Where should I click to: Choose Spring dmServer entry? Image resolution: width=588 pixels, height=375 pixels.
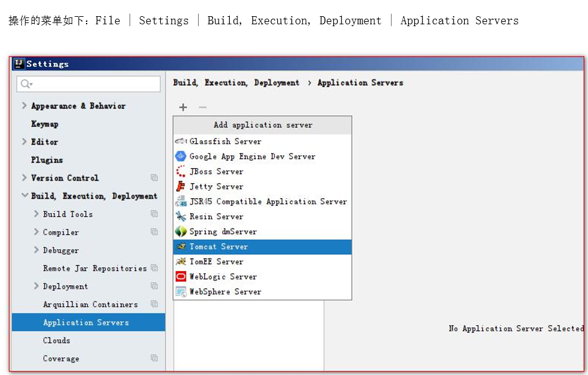click(262, 231)
